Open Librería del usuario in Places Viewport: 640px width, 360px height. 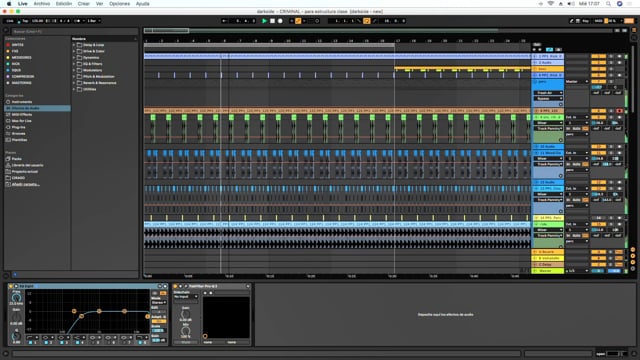pyautogui.click(x=27, y=165)
